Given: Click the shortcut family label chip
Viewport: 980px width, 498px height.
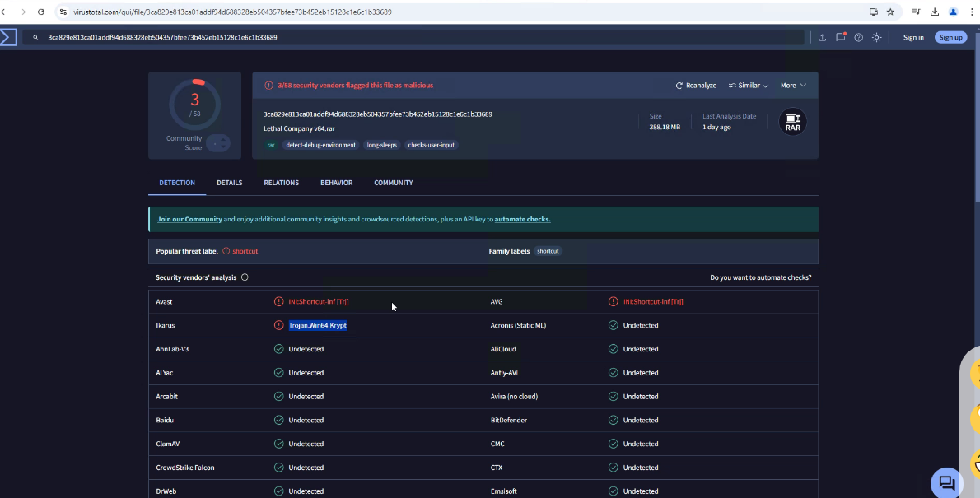Looking at the screenshot, I should point(548,251).
